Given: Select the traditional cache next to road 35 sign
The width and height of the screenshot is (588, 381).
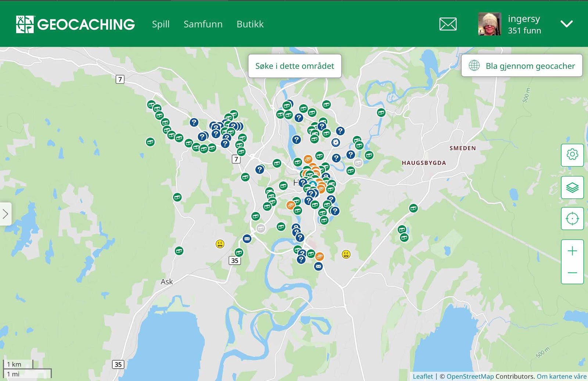Looking at the screenshot, I should coord(239,252).
